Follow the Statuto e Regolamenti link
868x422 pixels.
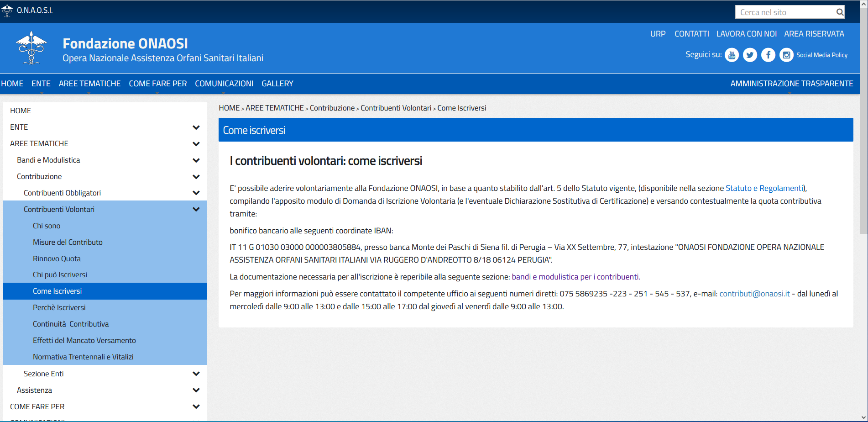point(764,188)
